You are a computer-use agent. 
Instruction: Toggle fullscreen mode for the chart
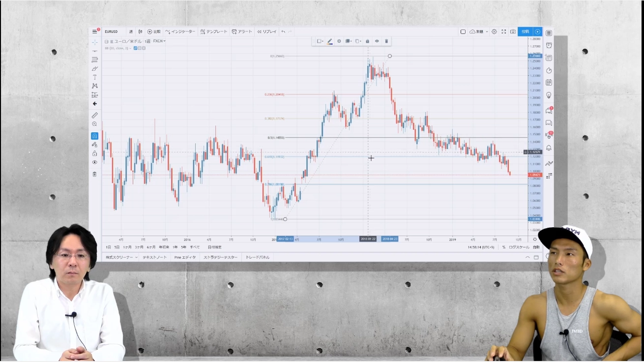tap(503, 31)
